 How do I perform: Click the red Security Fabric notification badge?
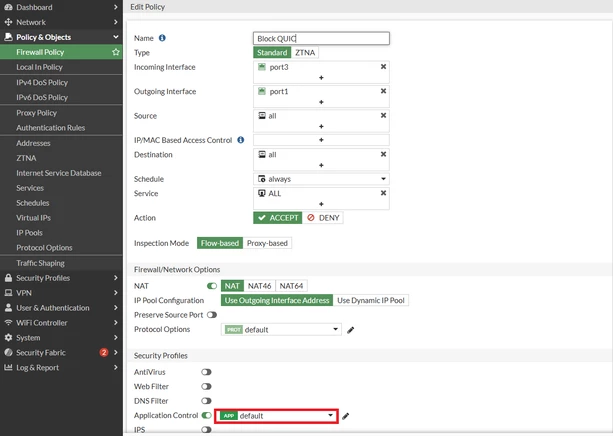point(104,352)
